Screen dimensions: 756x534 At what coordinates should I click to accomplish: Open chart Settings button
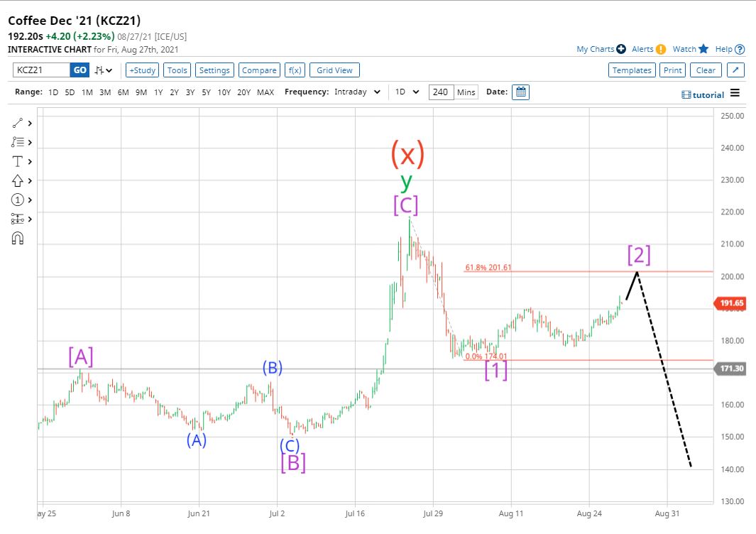(214, 70)
